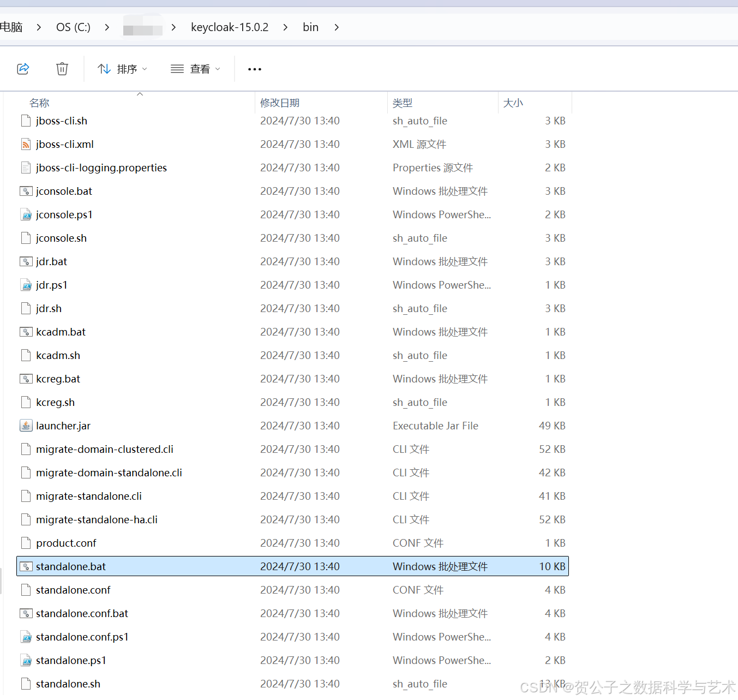This screenshot has width=738, height=700.
Task: Select the jdr.ps1 file icon
Action: [26, 285]
